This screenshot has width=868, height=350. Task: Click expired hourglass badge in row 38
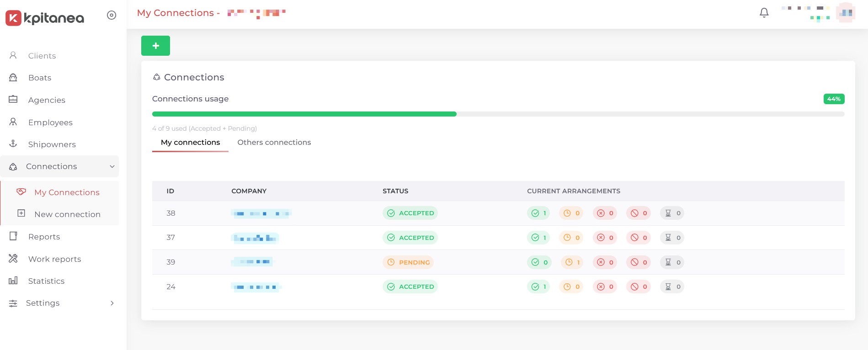[672, 213]
